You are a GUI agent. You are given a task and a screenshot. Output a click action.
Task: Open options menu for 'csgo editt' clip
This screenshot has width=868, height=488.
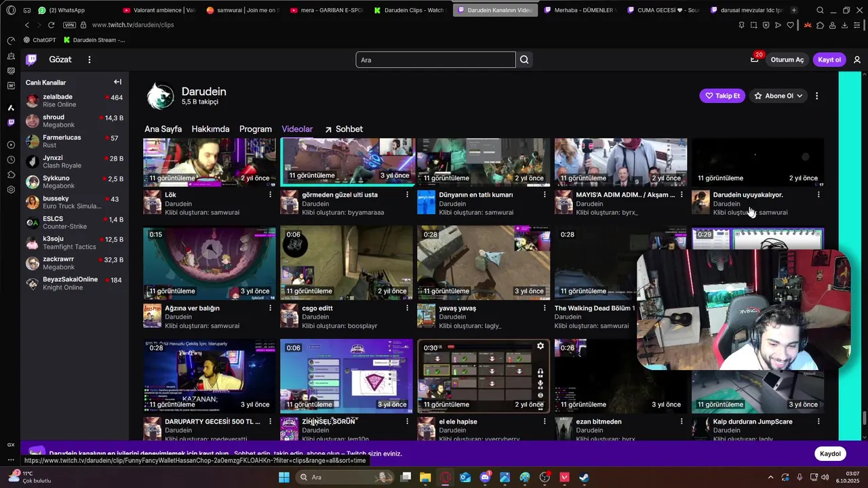[407, 308]
